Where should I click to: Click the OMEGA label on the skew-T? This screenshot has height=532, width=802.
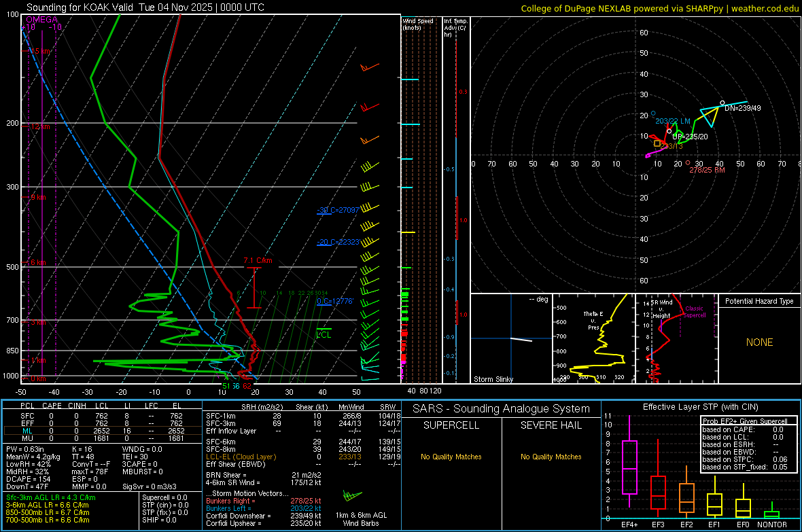tap(41, 20)
